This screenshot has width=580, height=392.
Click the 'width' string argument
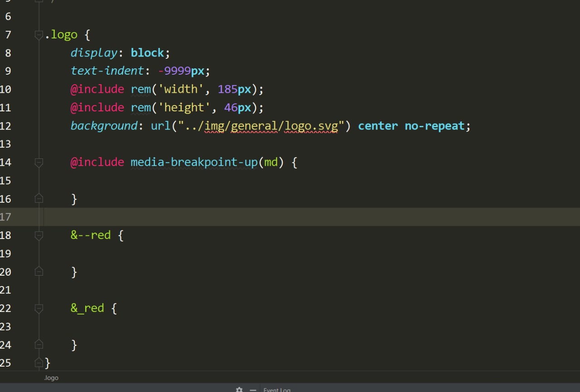181,89
